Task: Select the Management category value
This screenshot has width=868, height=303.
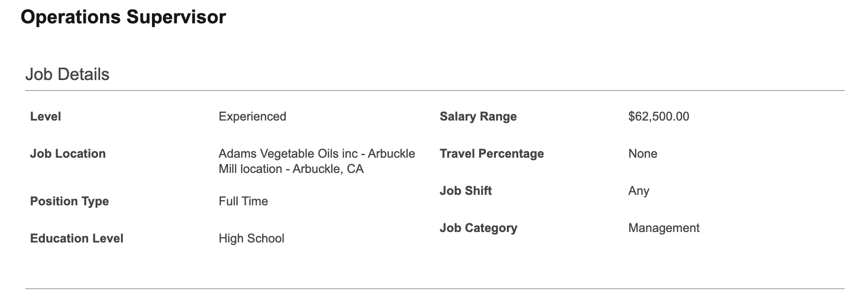Action: pos(664,228)
